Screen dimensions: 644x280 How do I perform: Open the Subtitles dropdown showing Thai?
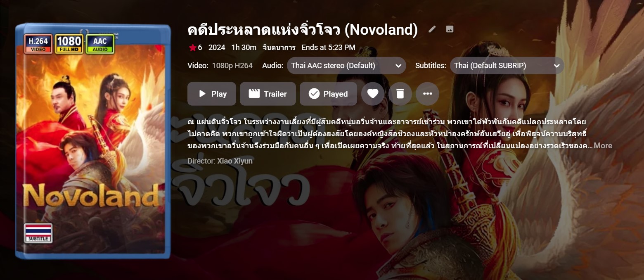[507, 66]
